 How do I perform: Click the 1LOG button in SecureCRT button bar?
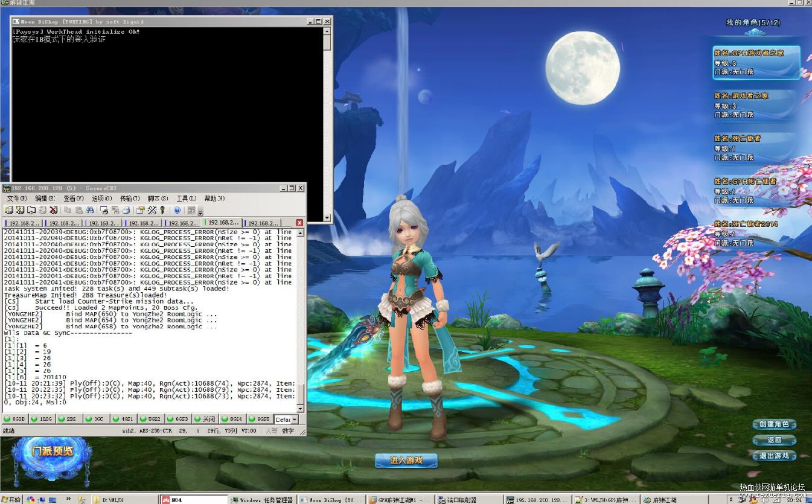(42, 419)
